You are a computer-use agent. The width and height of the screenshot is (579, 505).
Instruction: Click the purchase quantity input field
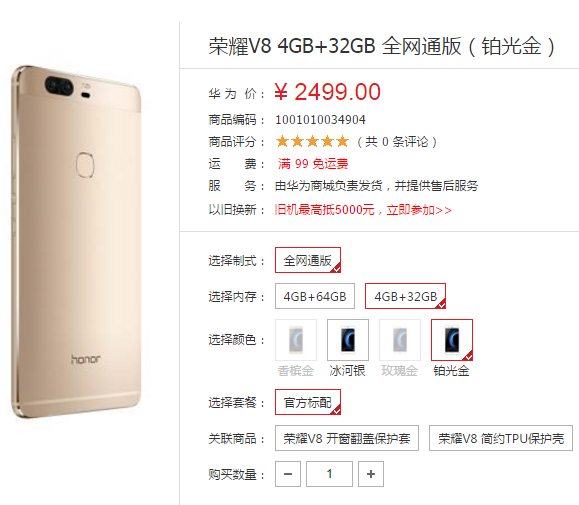click(x=329, y=474)
